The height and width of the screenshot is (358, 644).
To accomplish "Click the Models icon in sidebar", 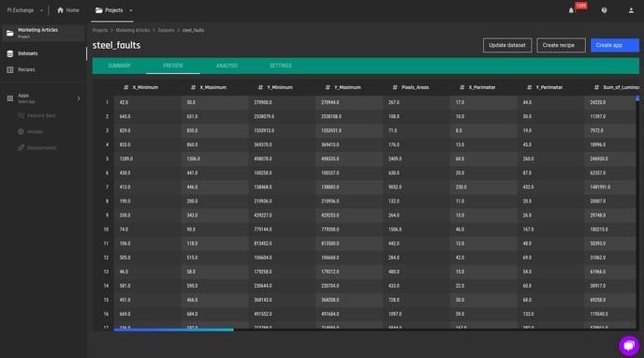I will click(21, 131).
